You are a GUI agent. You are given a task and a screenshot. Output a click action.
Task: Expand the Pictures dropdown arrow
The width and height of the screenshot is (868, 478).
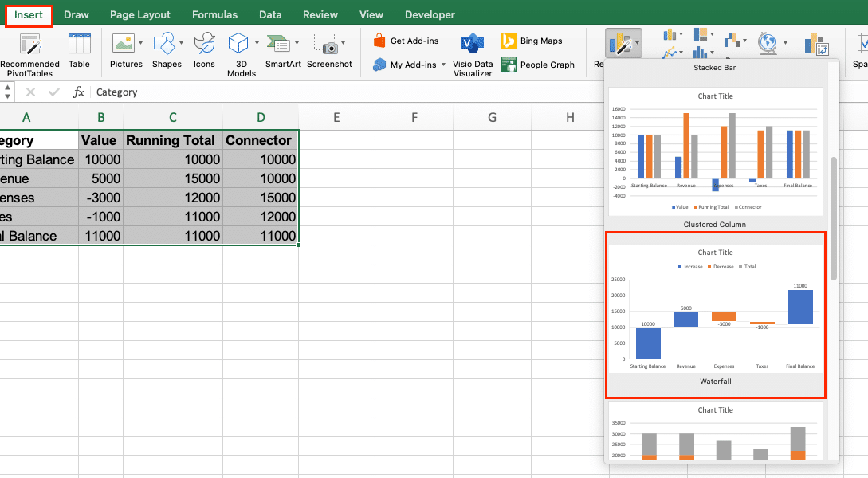pos(140,43)
